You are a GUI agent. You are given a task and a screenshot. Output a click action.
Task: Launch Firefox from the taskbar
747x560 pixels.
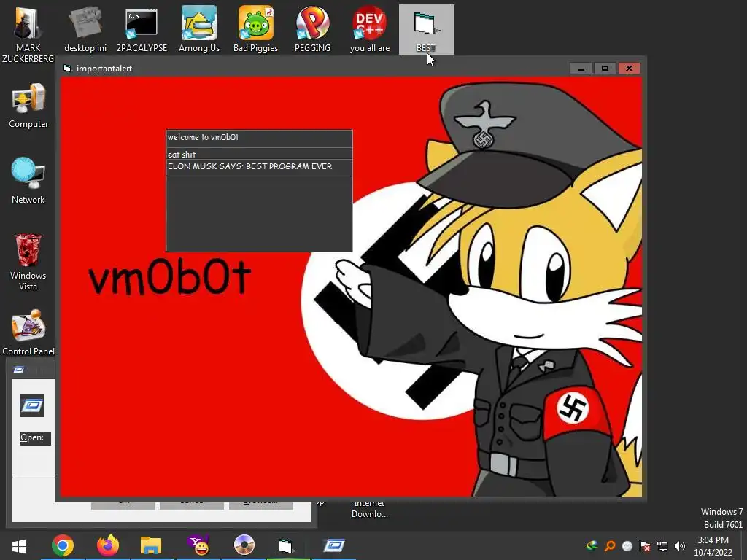pos(108,545)
